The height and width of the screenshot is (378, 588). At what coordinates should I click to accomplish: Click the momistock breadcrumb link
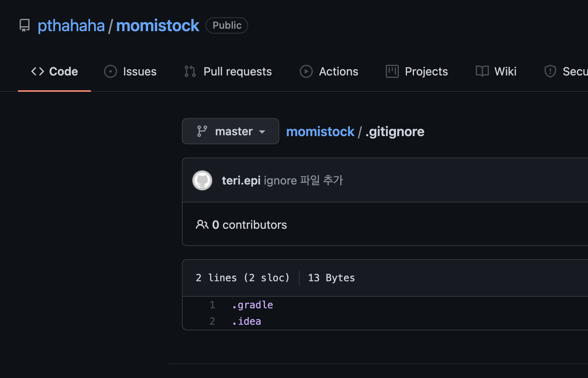320,132
